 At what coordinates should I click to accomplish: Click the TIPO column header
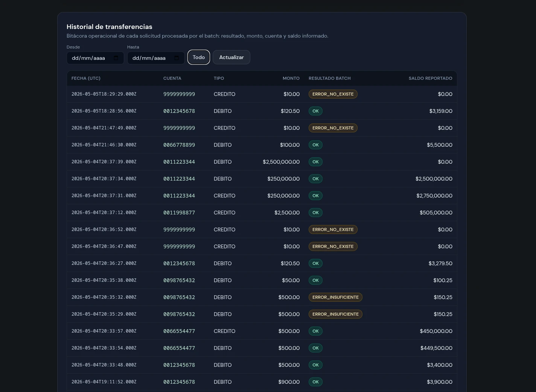219,78
